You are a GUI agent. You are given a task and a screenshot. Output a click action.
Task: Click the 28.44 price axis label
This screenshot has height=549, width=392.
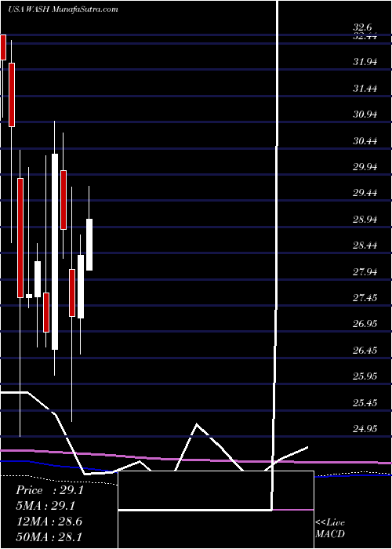pyautogui.click(x=365, y=245)
